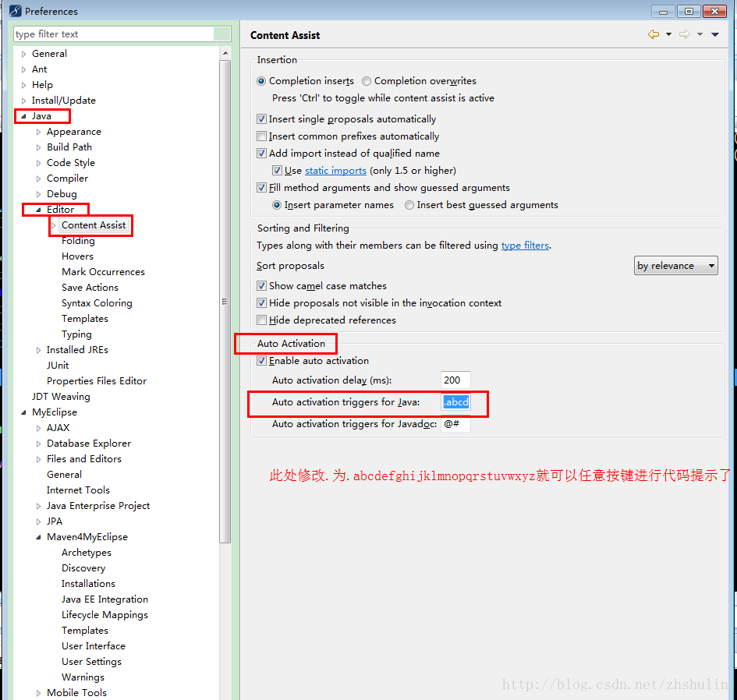Disable Enable auto activation
The height and width of the screenshot is (700, 737).
click(262, 361)
